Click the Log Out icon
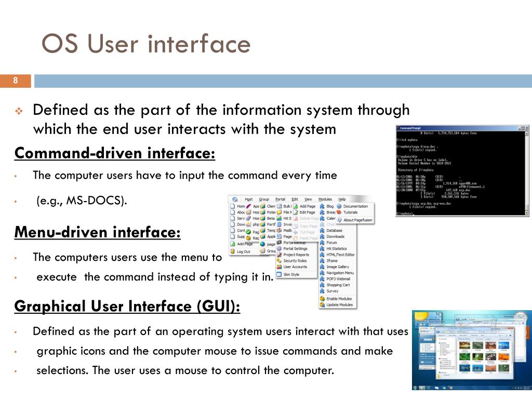Viewport: 532px width, 399px height. coord(233,251)
